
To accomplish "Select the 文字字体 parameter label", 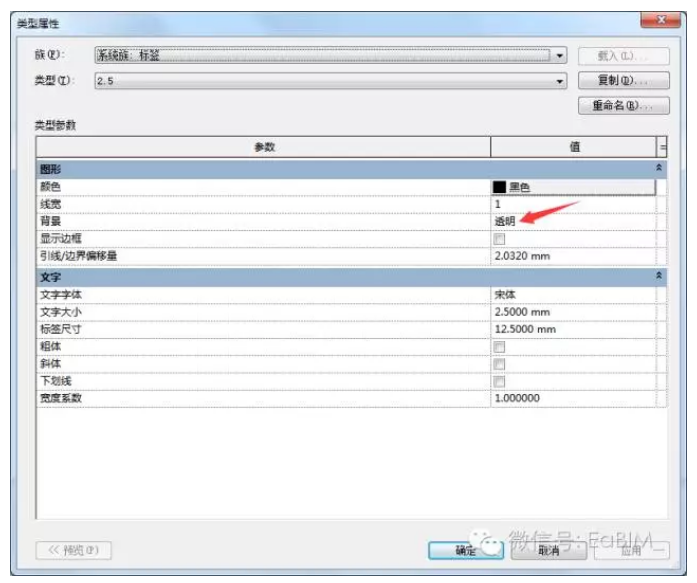I will pos(61,295).
